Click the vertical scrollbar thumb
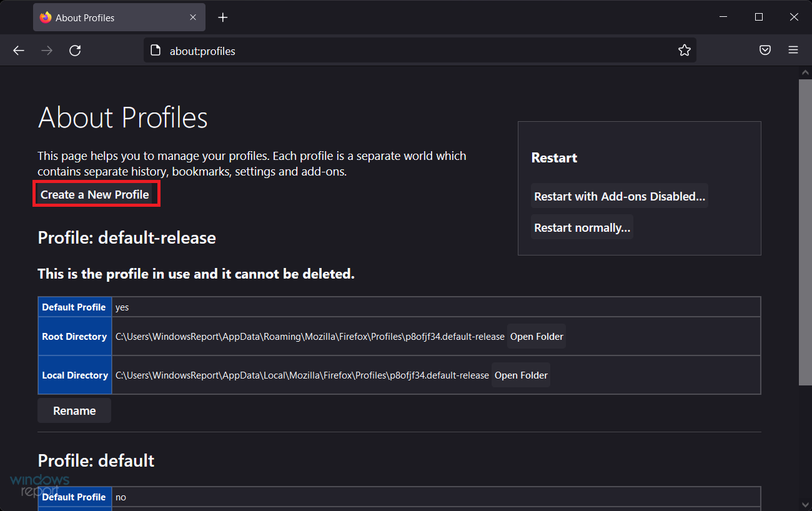Image resolution: width=812 pixels, height=511 pixels. 805,231
